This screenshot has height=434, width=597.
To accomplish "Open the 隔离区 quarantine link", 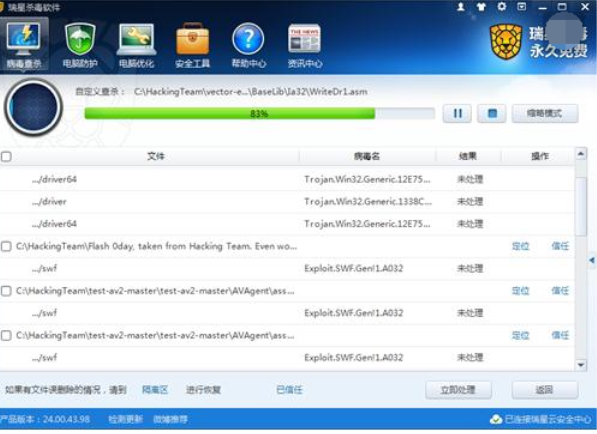I will 155,390.
